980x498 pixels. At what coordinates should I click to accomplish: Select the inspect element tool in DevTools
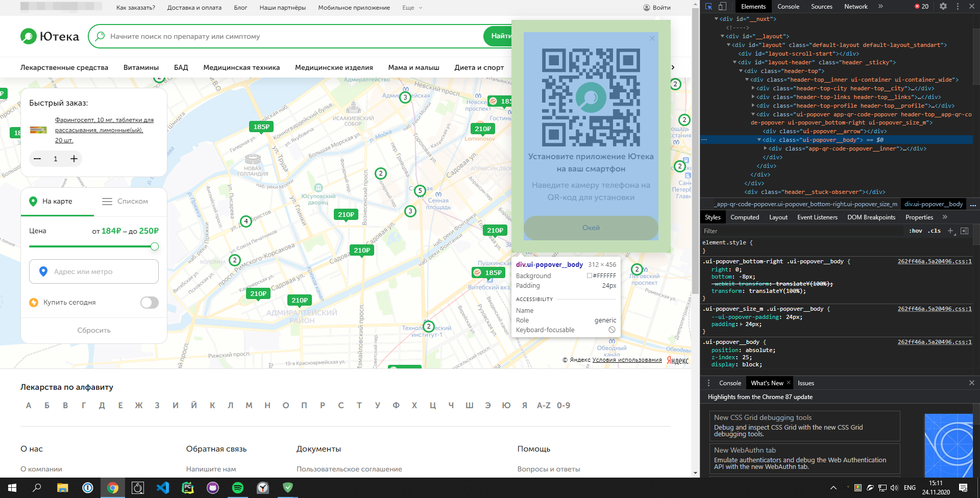tap(708, 6)
